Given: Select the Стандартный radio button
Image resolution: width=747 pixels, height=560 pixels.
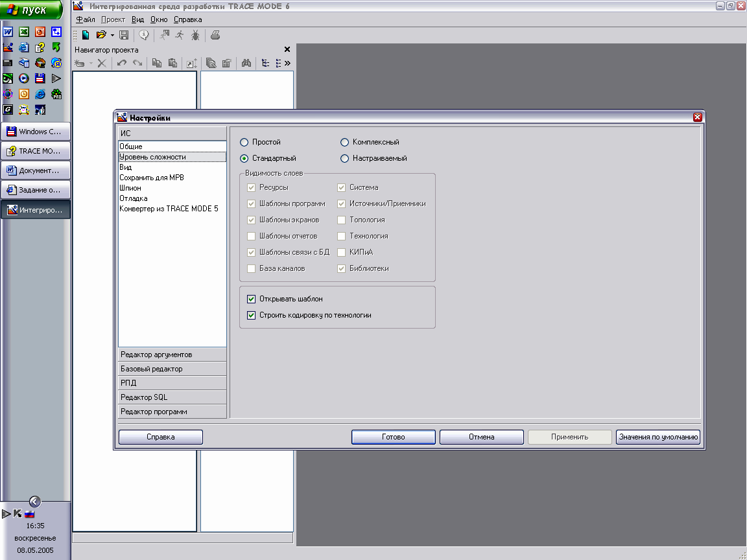Looking at the screenshot, I should click(244, 158).
